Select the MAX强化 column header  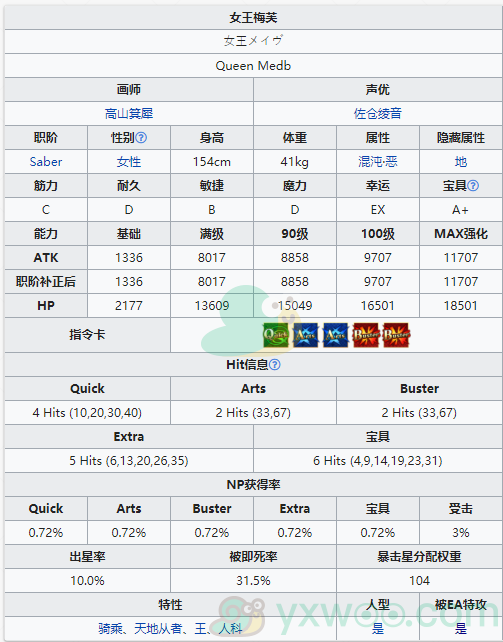[x=461, y=234]
